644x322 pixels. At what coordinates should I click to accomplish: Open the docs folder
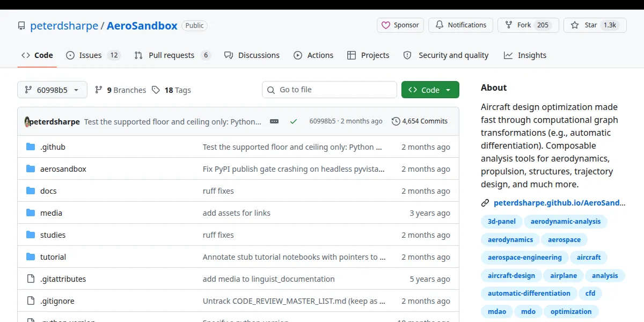pyautogui.click(x=48, y=191)
